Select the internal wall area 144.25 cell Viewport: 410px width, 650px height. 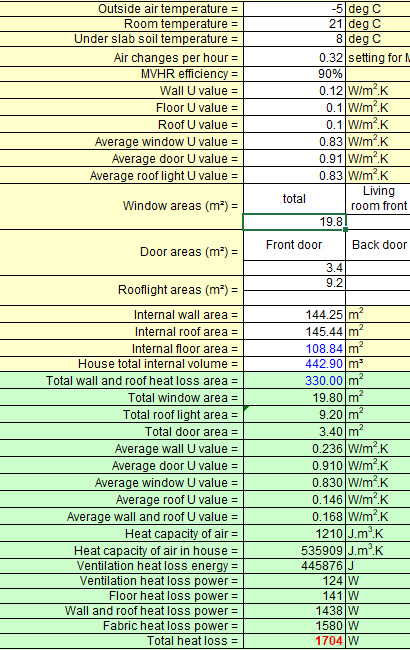(294, 315)
